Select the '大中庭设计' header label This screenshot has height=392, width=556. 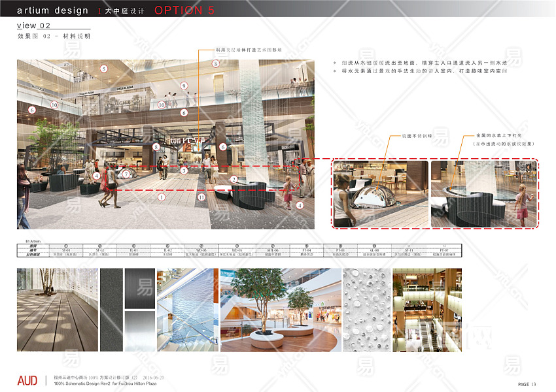(x=124, y=11)
